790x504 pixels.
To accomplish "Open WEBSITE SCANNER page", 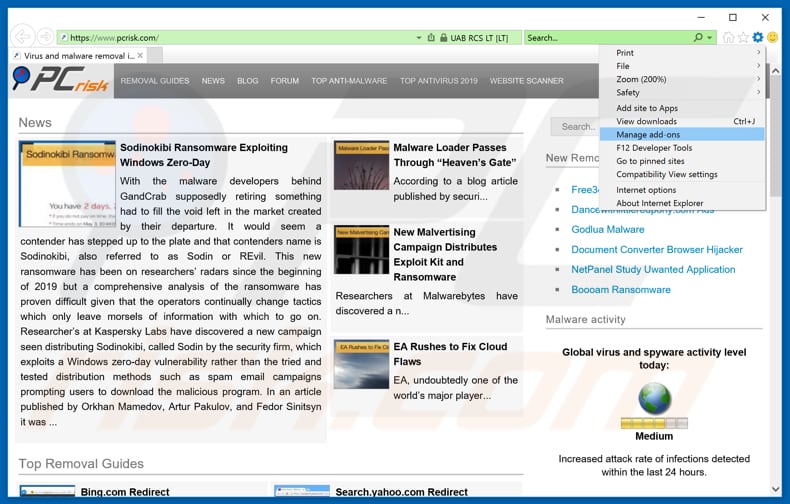I will coord(526,81).
